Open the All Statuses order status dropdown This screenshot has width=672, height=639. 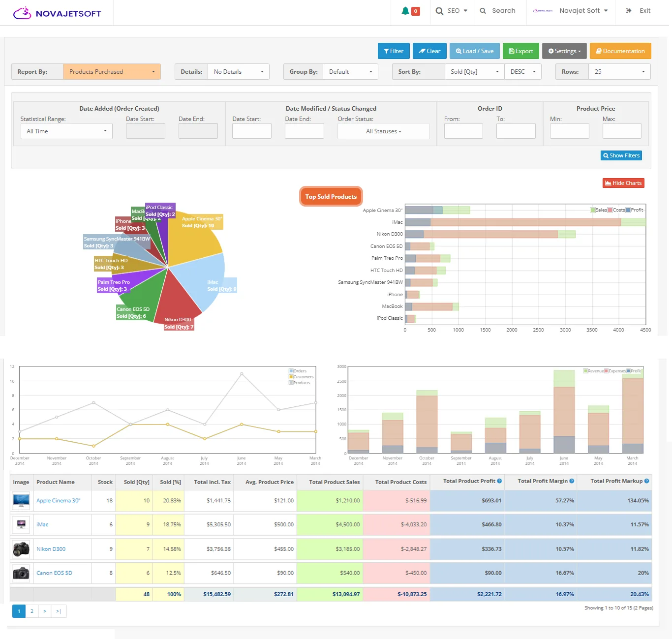click(x=384, y=131)
